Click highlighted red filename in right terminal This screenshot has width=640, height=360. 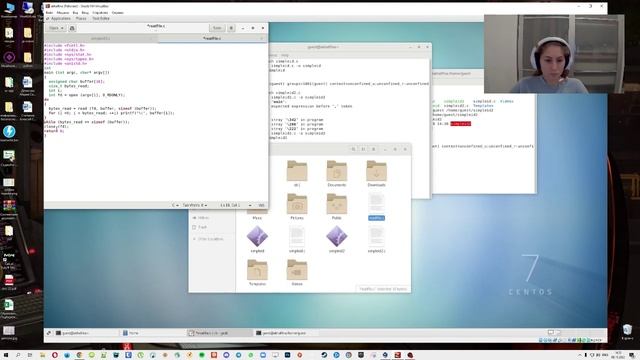click(x=460, y=124)
